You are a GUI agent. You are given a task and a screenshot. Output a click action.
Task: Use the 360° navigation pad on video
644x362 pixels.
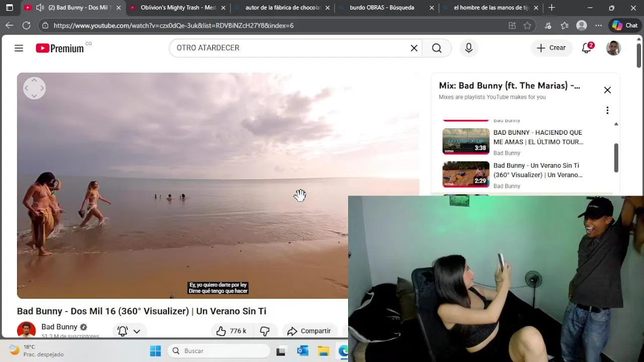[34, 88]
